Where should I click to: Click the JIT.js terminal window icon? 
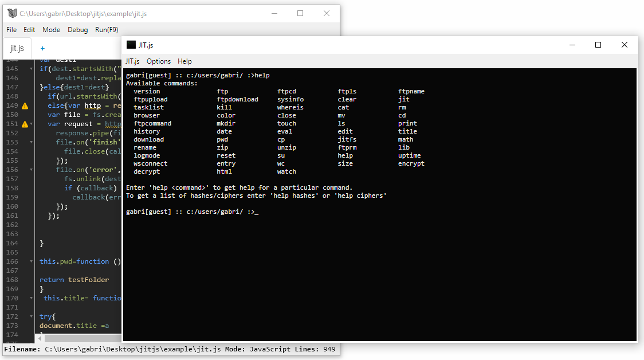click(131, 45)
